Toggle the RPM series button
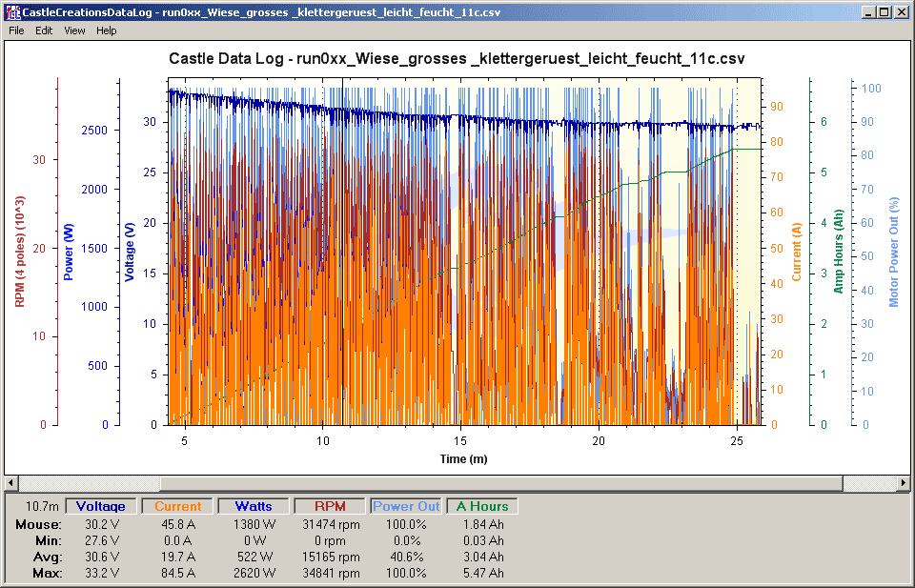This screenshot has height=588, width=915. (x=330, y=506)
